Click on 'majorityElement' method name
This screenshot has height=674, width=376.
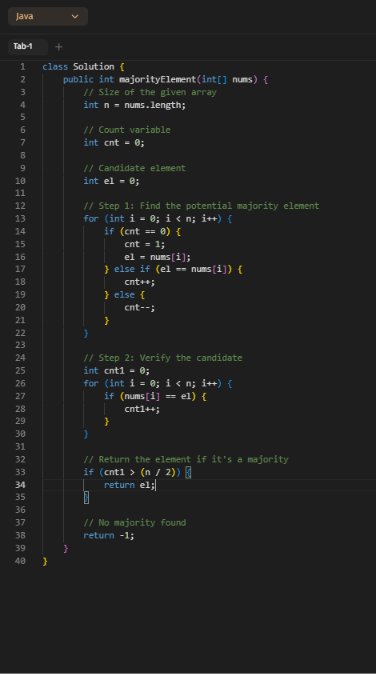point(157,80)
